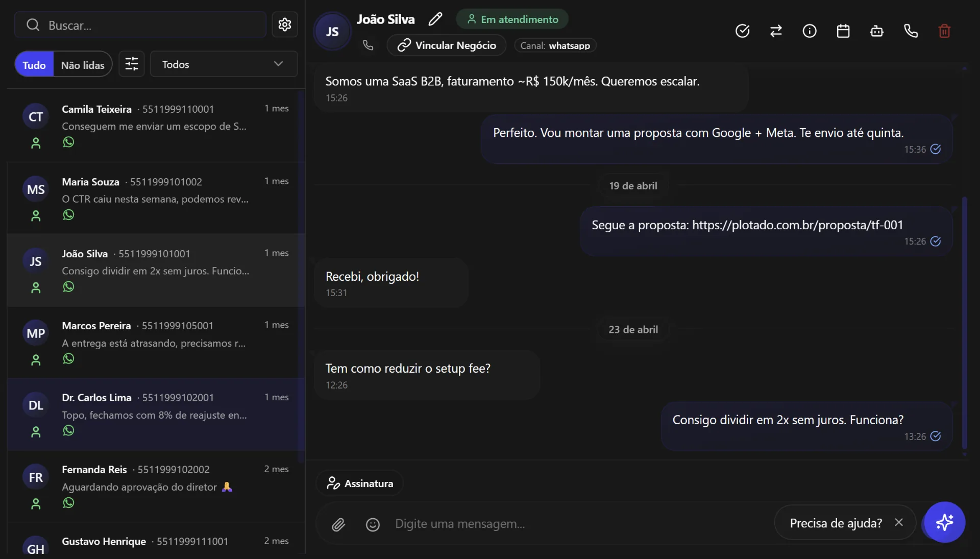Image resolution: width=980 pixels, height=559 pixels.
Task: Open contact info icon in header
Action: point(810,31)
